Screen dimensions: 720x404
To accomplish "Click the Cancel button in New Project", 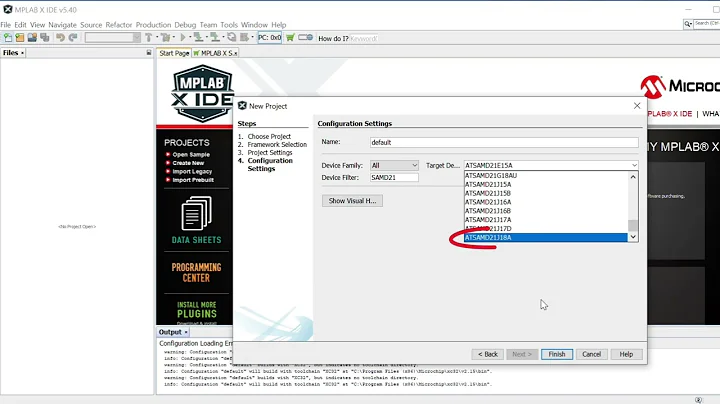I will (591, 354).
